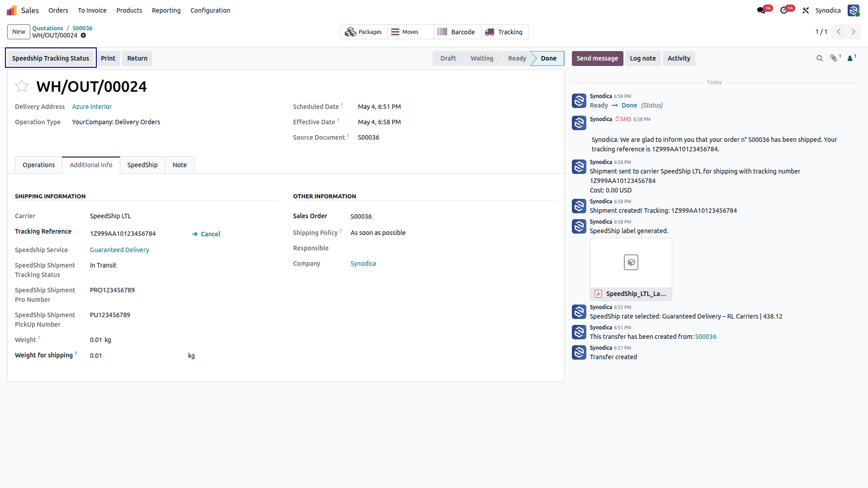Open the Guaranteed Delivery service link
The height and width of the screenshot is (488, 868).
[119, 250]
